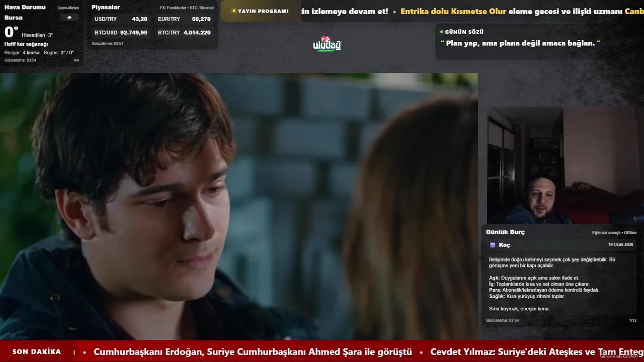Click the Cevdet Yılmaz news headline
The width and height of the screenshot is (644, 362).
(x=537, y=352)
